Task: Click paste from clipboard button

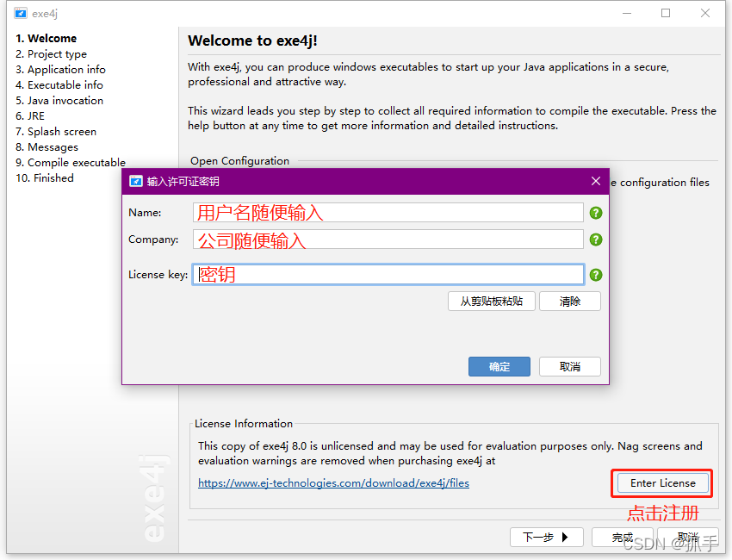Action: [492, 302]
